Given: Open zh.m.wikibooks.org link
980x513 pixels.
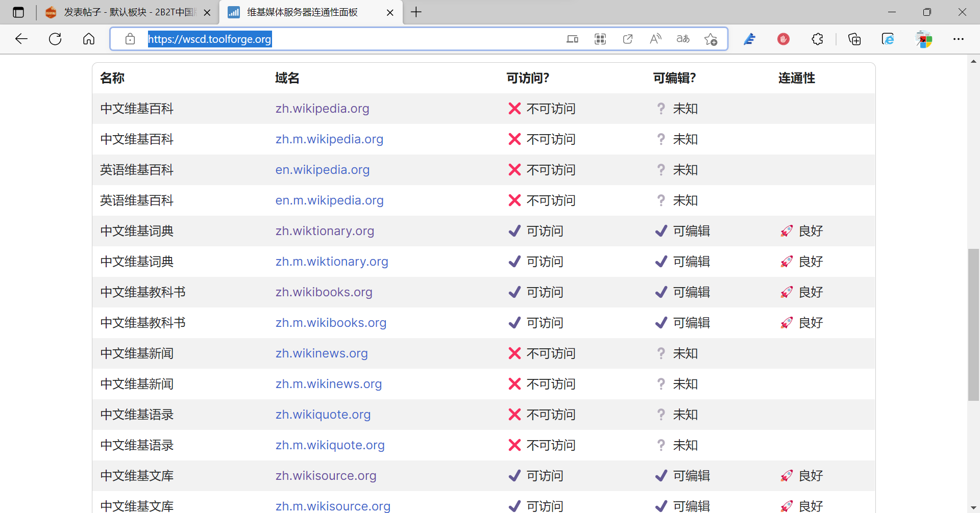Looking at the screenshot, I should (x=331, y=323).
